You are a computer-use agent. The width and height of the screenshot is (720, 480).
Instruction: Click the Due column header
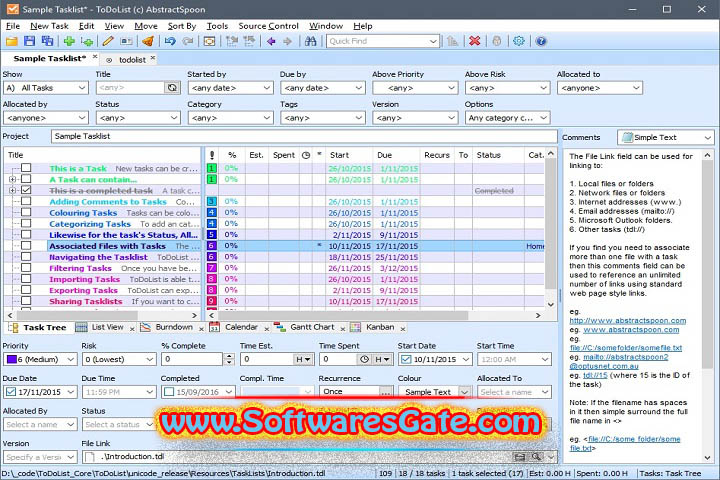click(384, 155)
